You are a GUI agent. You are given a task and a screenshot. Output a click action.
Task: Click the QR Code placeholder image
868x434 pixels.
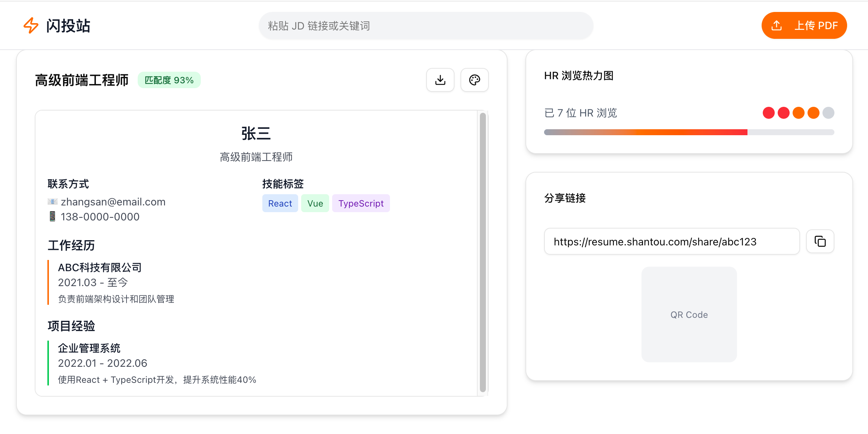689,314
